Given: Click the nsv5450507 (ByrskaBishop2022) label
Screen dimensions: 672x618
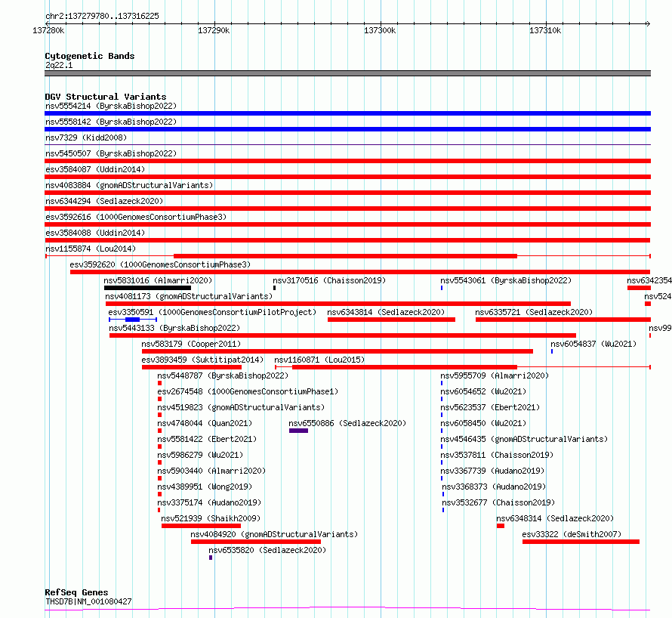Looking at the screenshot, I should tap(110, 153).
